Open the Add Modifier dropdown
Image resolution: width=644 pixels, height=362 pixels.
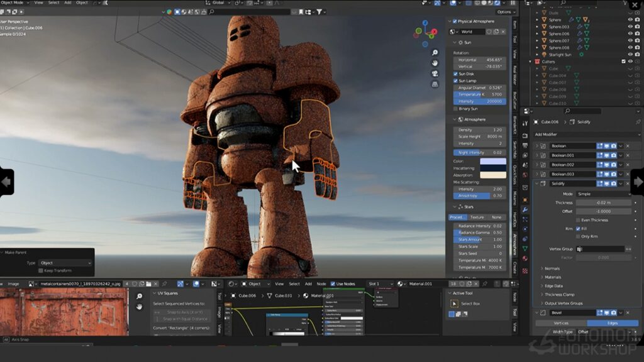click(x=587, y=134)
